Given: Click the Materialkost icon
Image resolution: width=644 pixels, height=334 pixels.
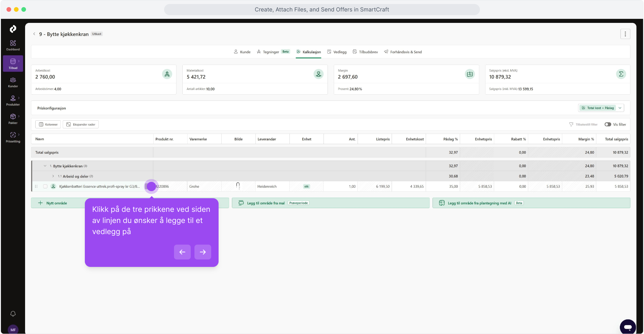Looking at the screenshot, I should click(x=318, y=74).
